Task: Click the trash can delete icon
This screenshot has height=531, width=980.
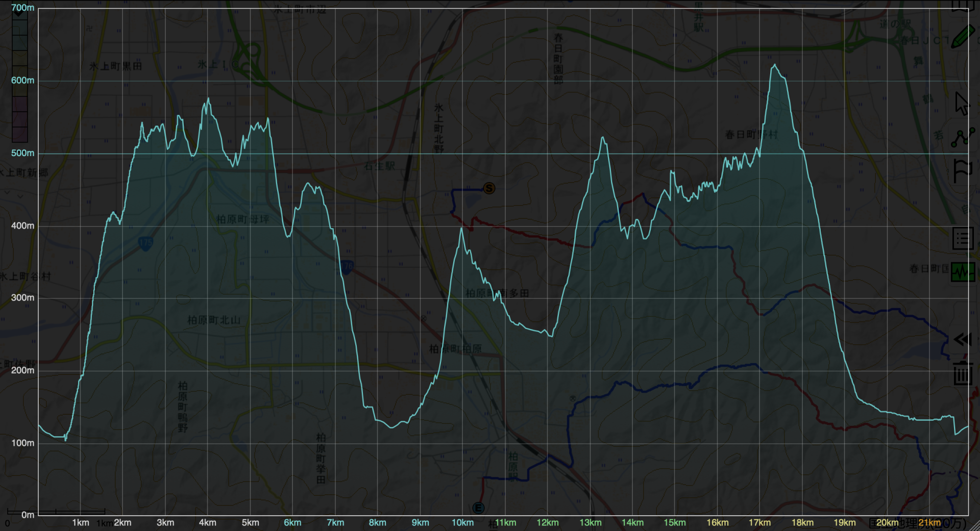Action: (963, 373)
